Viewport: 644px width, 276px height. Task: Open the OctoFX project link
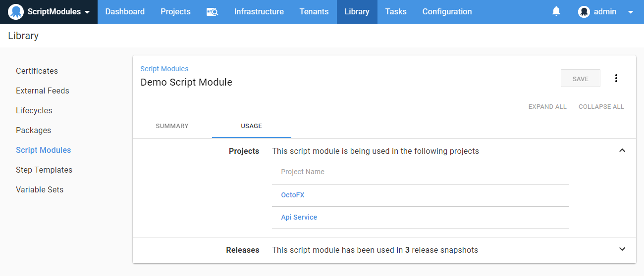292,195
